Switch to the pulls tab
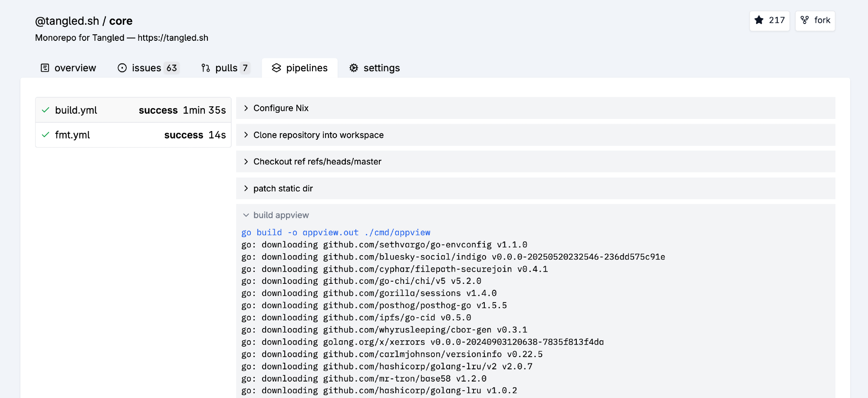The image size is (868, 398). tap(226, 68)
